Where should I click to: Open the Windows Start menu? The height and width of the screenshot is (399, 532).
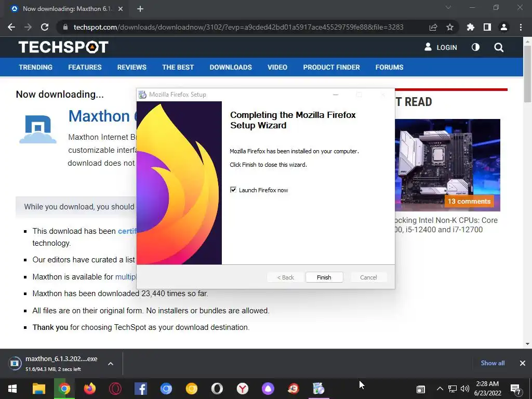point(12,389)
